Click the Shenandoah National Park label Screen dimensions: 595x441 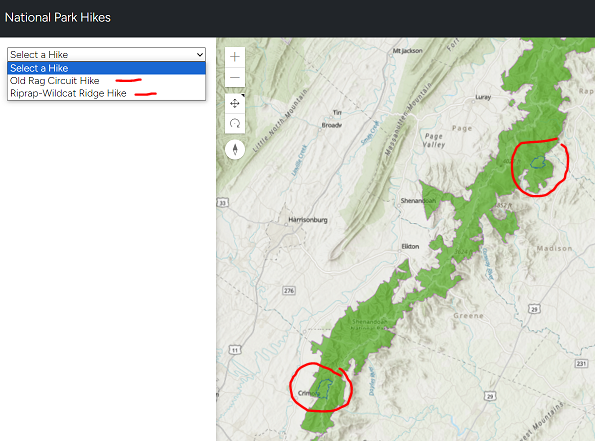pos(369,325)
